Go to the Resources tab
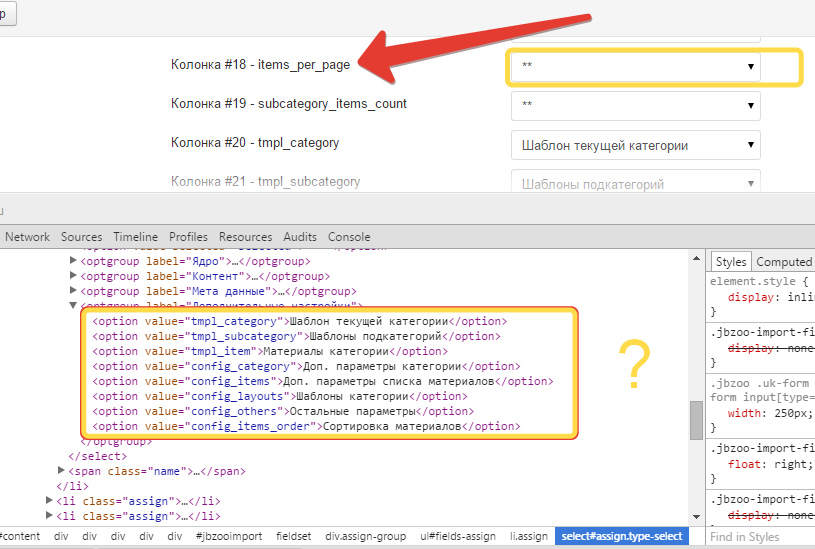Screen dimensions: 815x549 tap(245, 237)
